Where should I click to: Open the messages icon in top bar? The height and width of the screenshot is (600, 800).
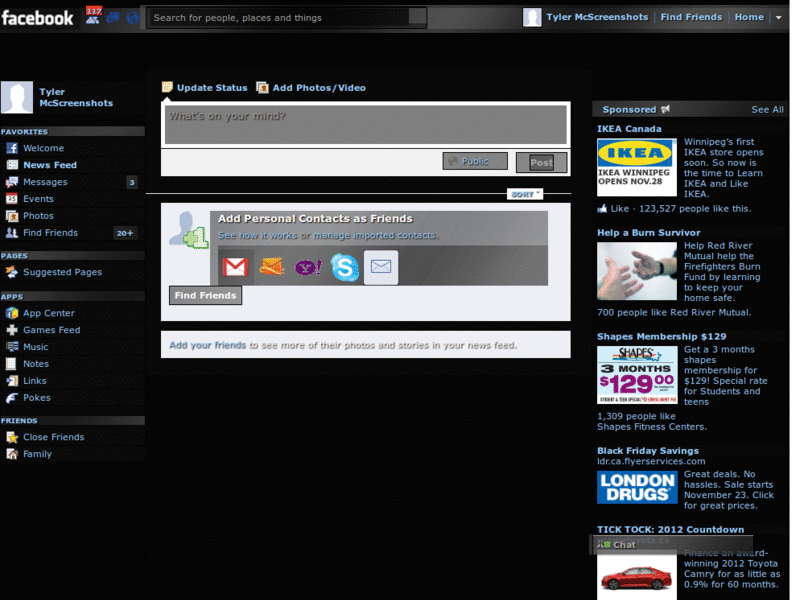[113, 18]
